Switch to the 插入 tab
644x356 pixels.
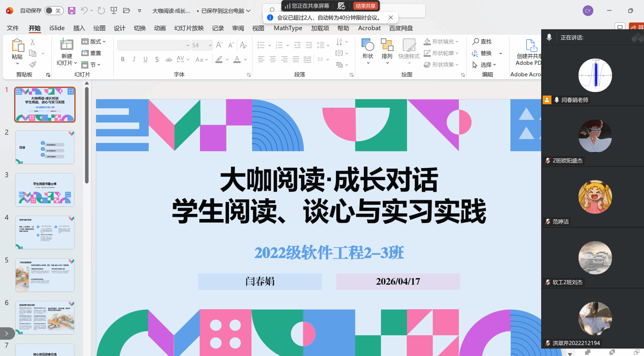[79, 28]
